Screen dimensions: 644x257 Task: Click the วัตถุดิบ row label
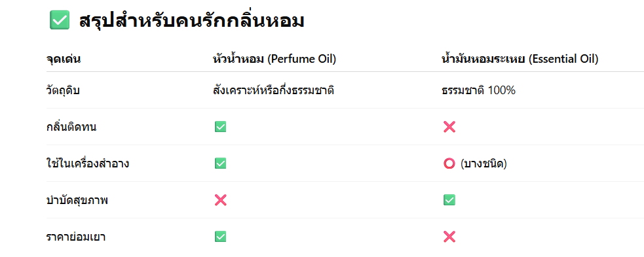click(x=63, y=90)
